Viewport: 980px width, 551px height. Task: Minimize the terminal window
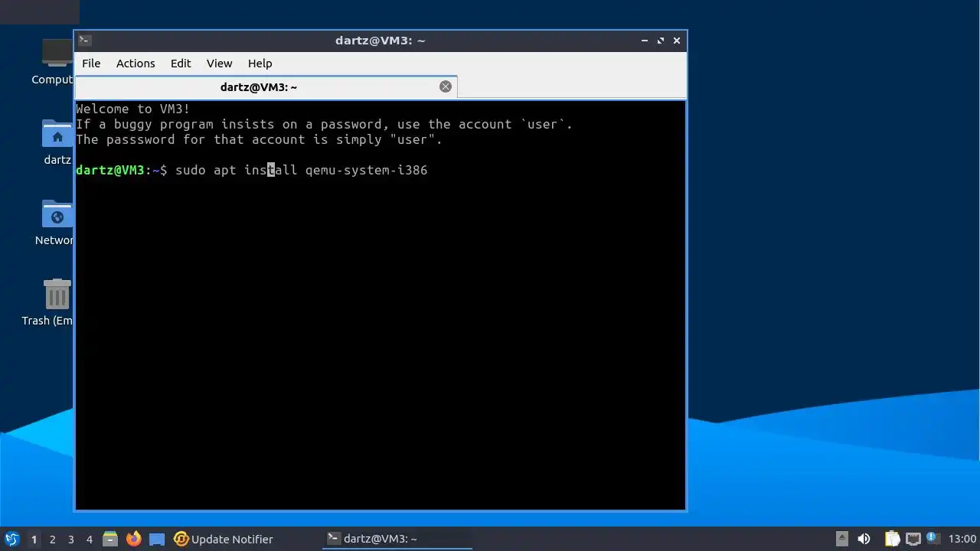(x=643, y=41)
